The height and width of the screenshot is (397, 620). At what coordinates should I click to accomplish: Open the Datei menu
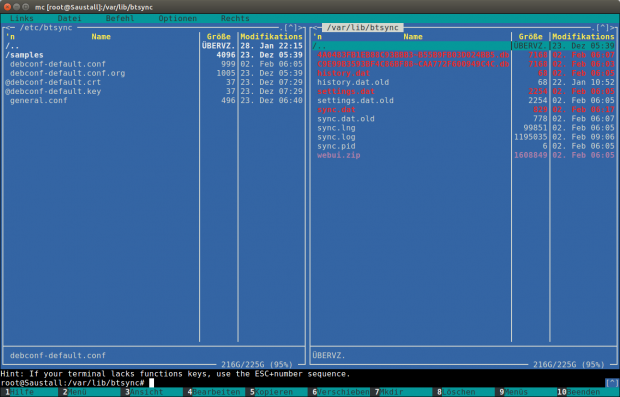[x=70, y=19]
